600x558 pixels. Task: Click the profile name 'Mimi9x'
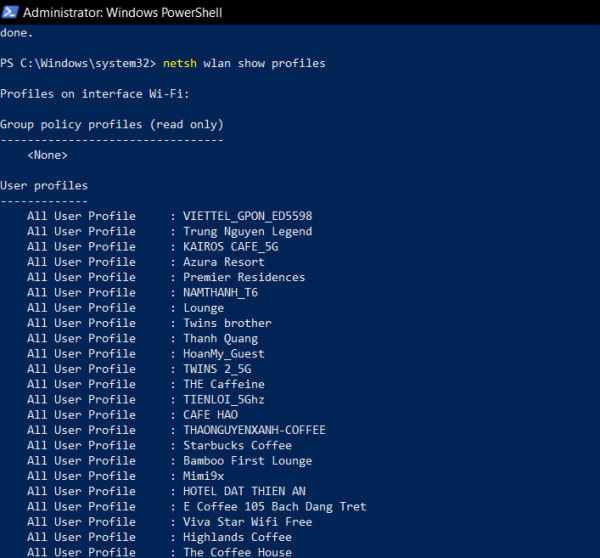(x=204, y=476)
